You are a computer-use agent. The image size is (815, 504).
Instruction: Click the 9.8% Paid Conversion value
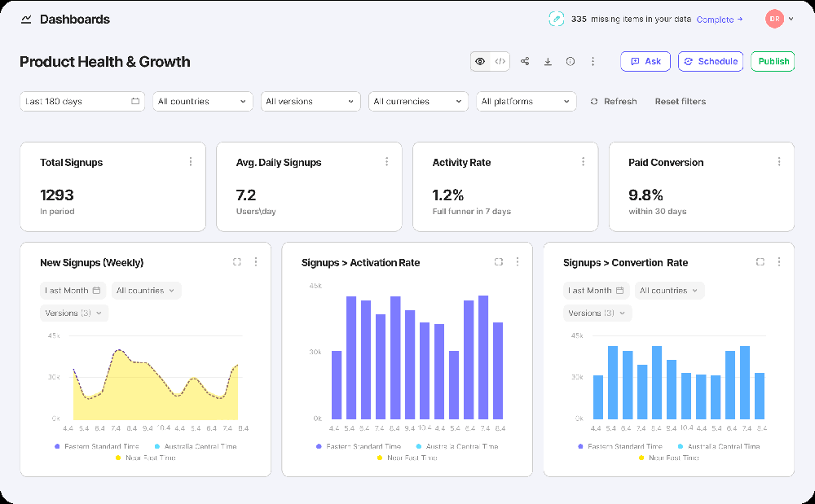(x=645, y=195)
